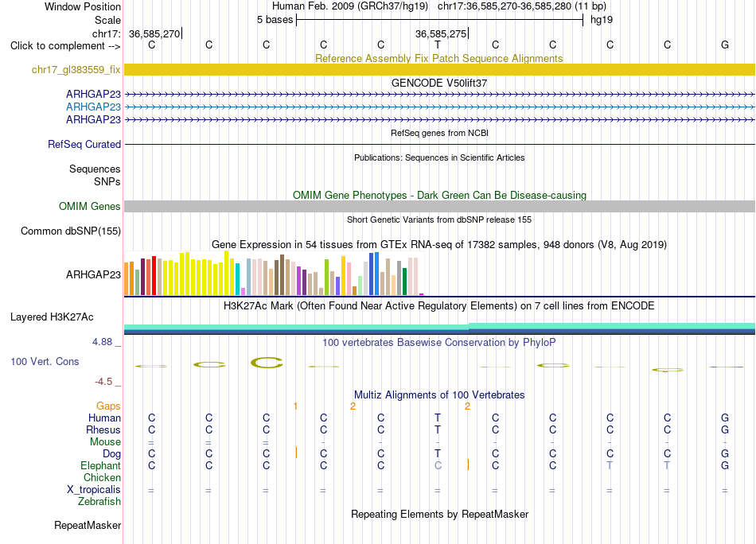
Task: Click the 'chr17:36,585,270-36,585,280 (11 bp)' position text
Action: click(x=522, y=6)
